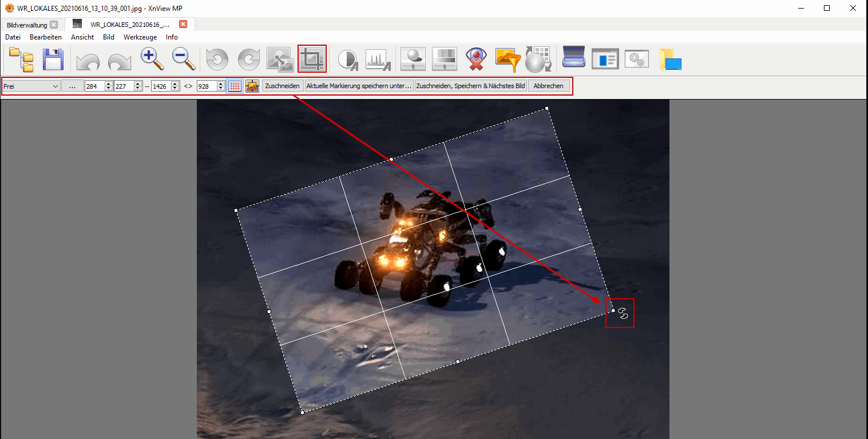Open the Werkzeuge menu
Screen dimensions: 868x439
tap(140, 37)
